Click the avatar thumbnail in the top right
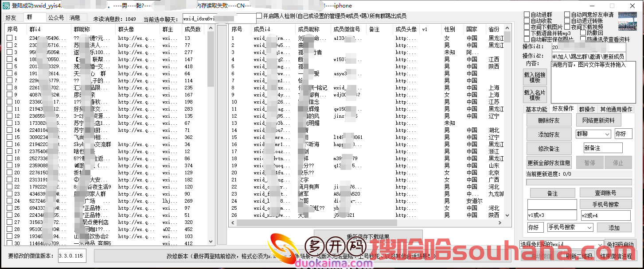644x269 pixels. [x=627, y=21]
